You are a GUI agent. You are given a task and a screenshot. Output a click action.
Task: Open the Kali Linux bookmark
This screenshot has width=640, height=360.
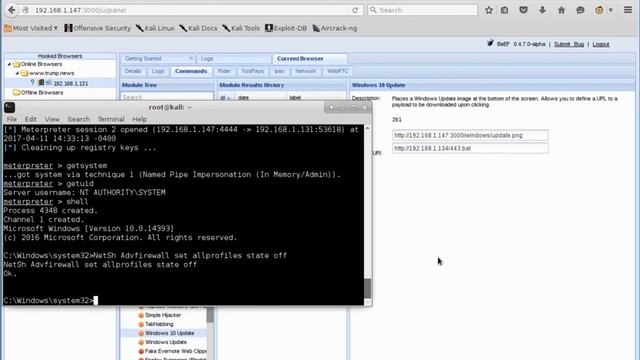tap(155, 28)
